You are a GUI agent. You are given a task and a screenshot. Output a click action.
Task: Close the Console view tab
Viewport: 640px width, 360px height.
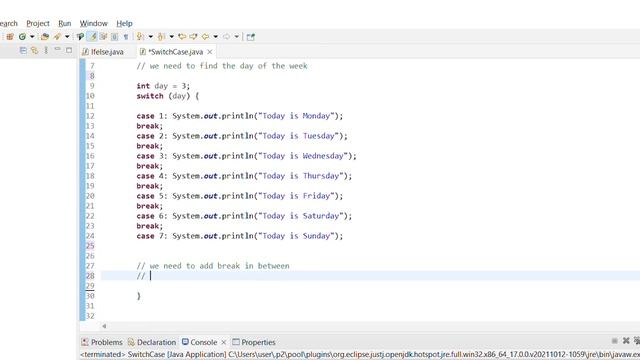(224, 342)
